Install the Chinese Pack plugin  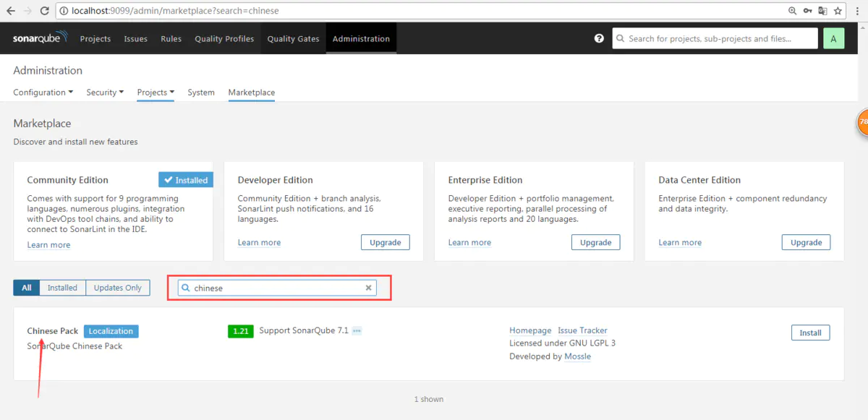coord(810,333)
